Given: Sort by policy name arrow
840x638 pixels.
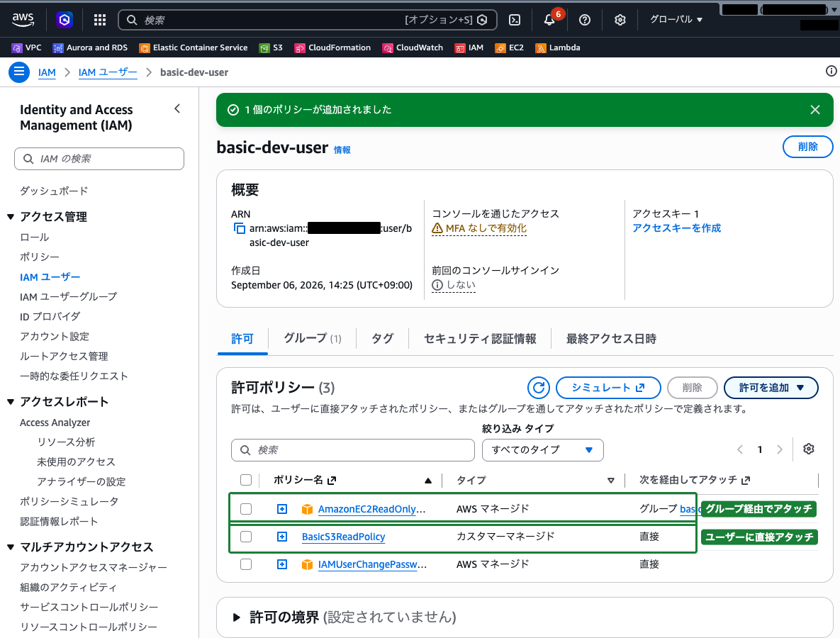Looking at the screenshot, I should (x=428, y=481).
